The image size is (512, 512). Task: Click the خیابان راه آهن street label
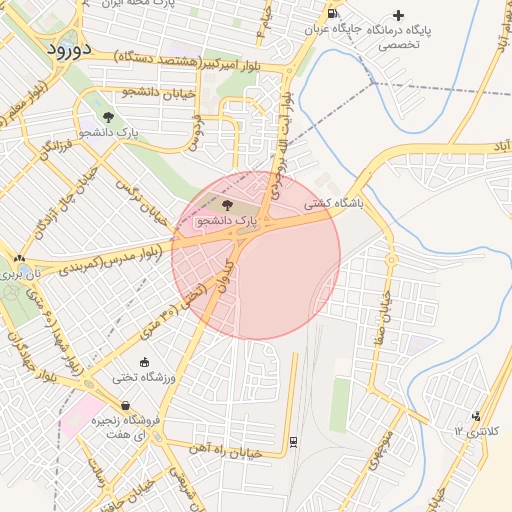pyautogui.click(x=226, y=451)
